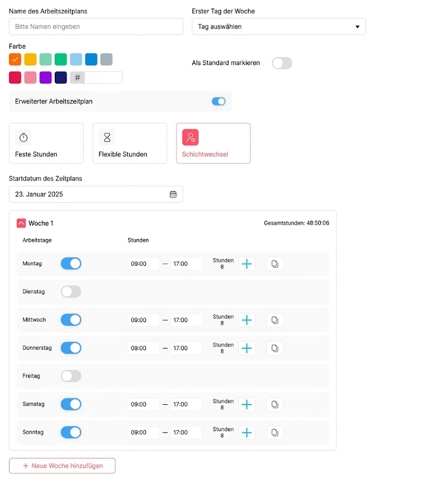Pick the light blue color swatch
The image size is (448, 487).
[x=76, y=59]
